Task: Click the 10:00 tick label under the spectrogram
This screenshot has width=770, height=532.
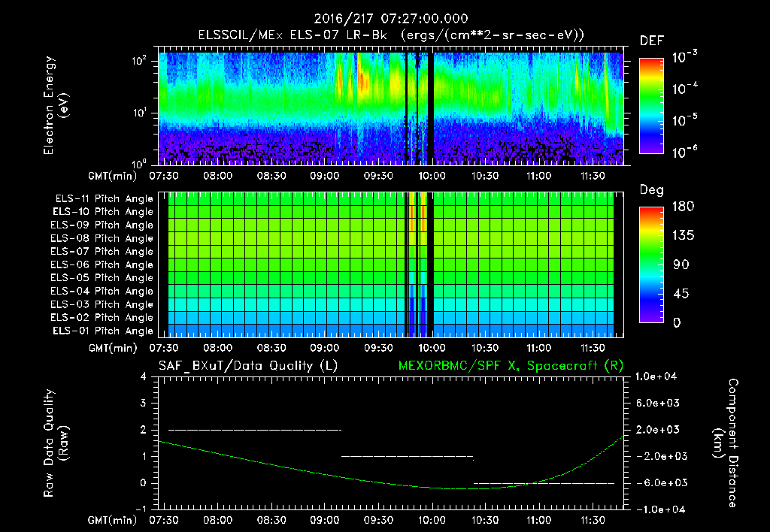Action: (432, 176)
